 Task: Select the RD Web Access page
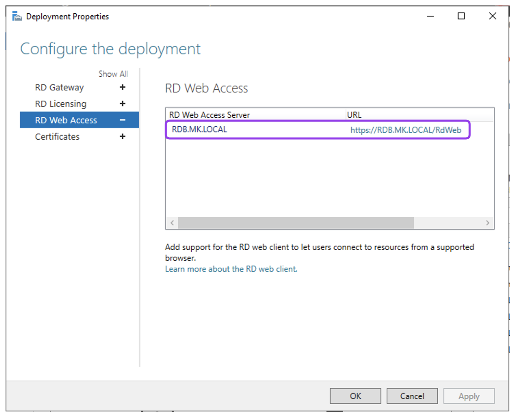point(79,120)
